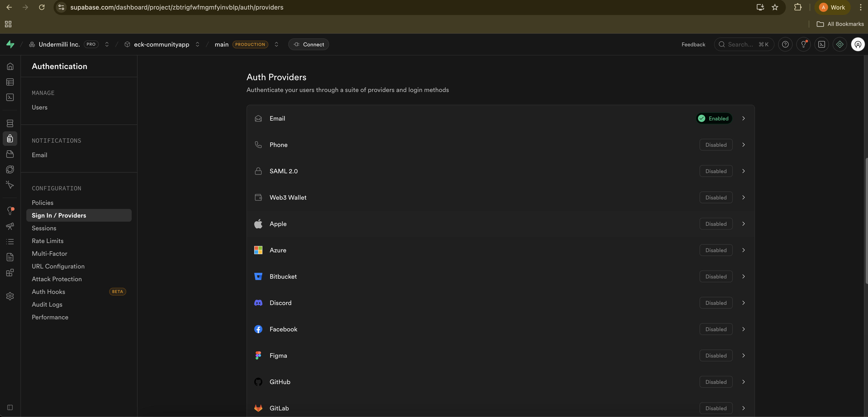
Task: Click the Disabled badge for Phone provider
Action: click(716, 145)
